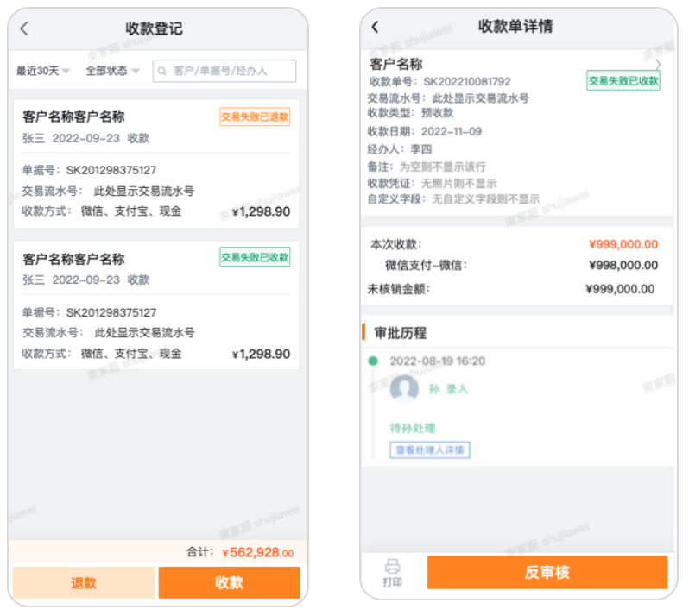
Task: Tap the 孙 user avatar
Action: 404,389
